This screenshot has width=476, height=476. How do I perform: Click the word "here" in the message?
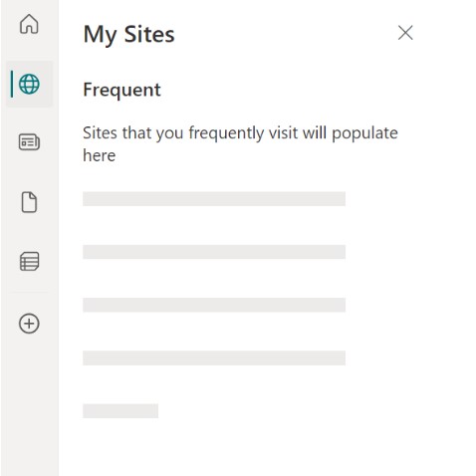[x=100, y=155]
